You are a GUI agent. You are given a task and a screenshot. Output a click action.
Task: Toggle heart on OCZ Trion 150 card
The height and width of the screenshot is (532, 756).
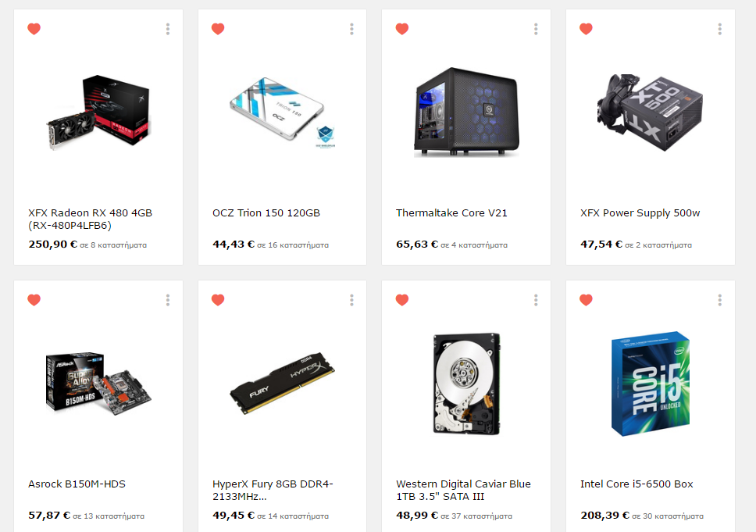pyautogui.click(x=218, y=29)
